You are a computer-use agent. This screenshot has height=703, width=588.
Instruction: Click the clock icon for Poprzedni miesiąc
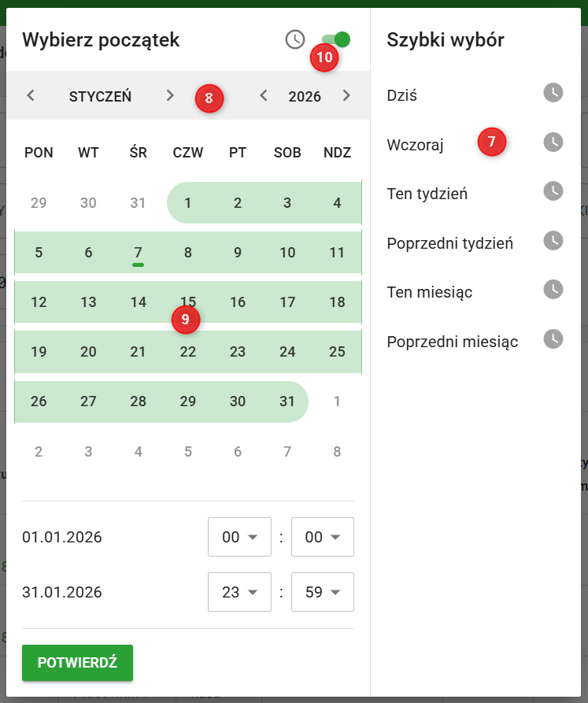click(x=553, y=339)
